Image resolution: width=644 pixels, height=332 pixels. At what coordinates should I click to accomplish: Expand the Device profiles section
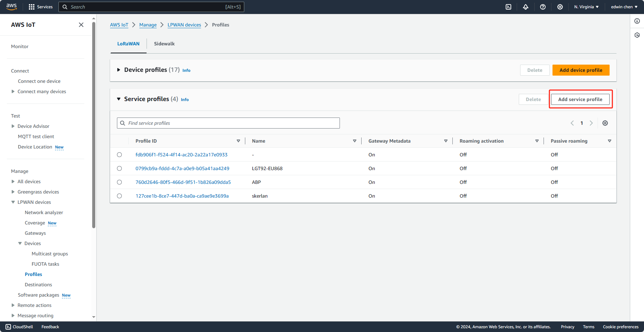tap(119, 70)
